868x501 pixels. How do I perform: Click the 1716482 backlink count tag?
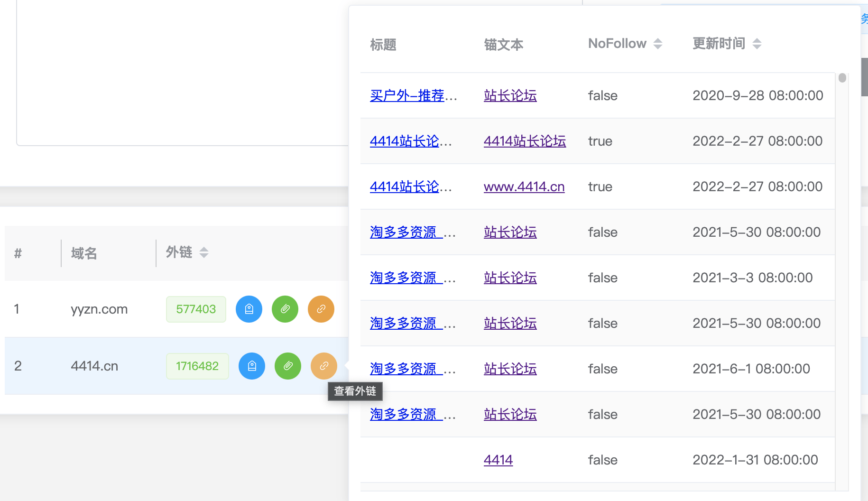coord(197,366)
